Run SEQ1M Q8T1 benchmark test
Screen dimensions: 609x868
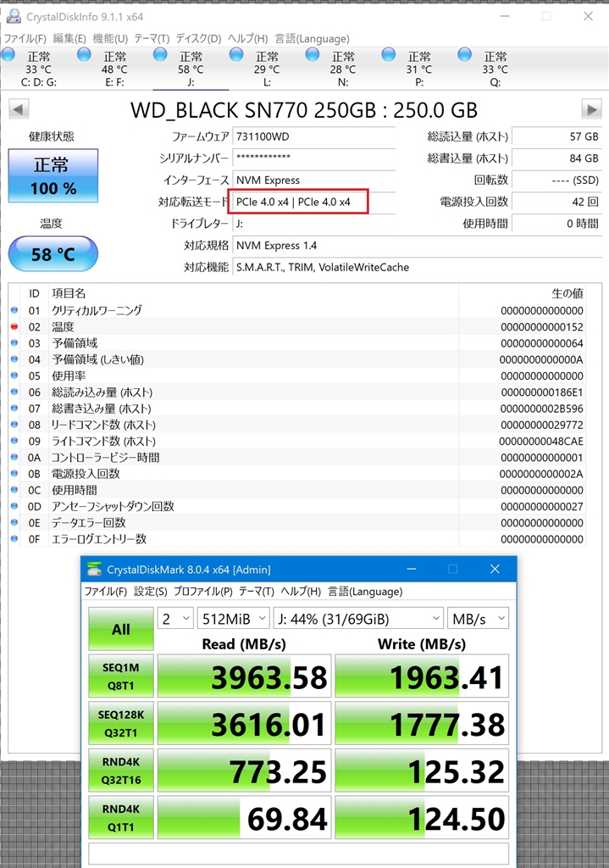[x=121, y=676]
